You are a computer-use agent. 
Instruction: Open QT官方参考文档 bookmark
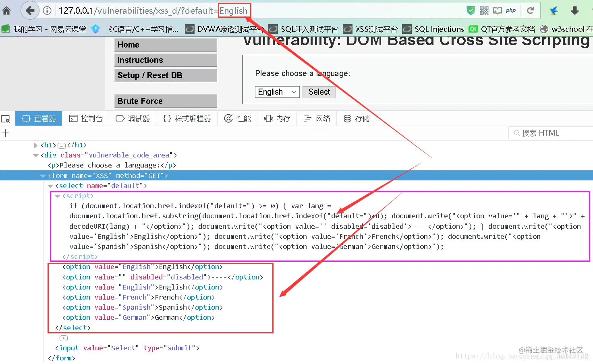tap(502, 29)
